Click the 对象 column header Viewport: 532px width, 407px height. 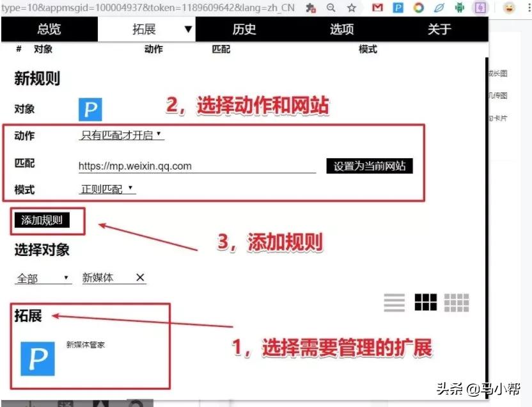[x=43, y=49]
